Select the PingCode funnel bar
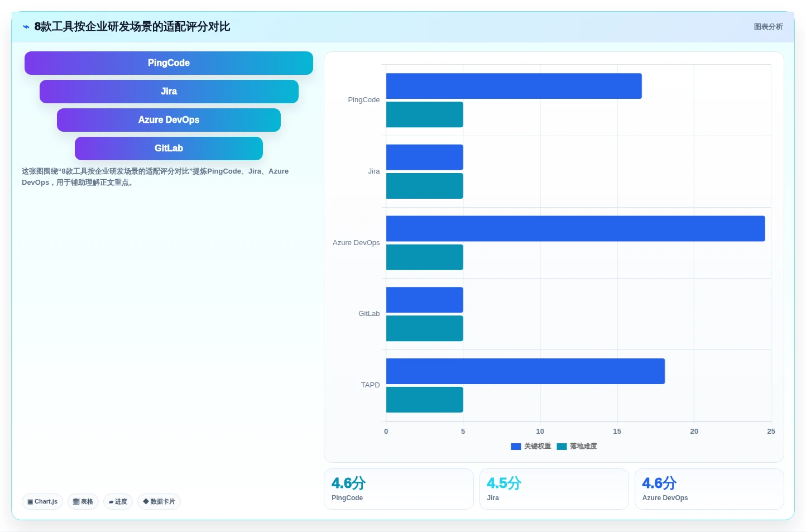Image resolution: width=806 pixels, height=532 pixels. (169, 63)
